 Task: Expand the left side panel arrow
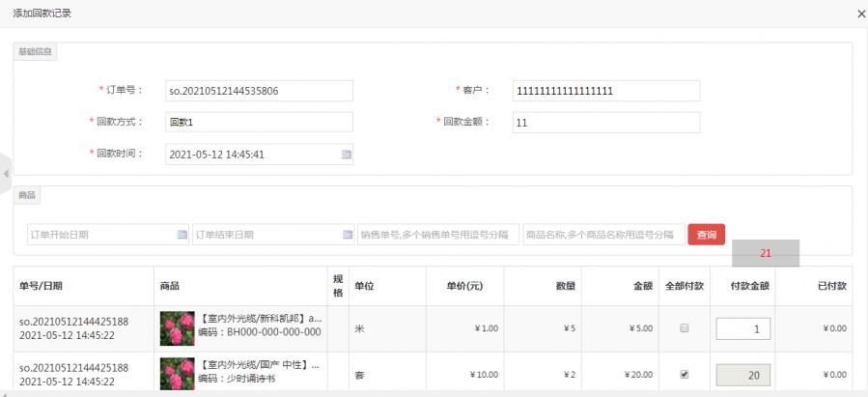[x=6, y=174]
